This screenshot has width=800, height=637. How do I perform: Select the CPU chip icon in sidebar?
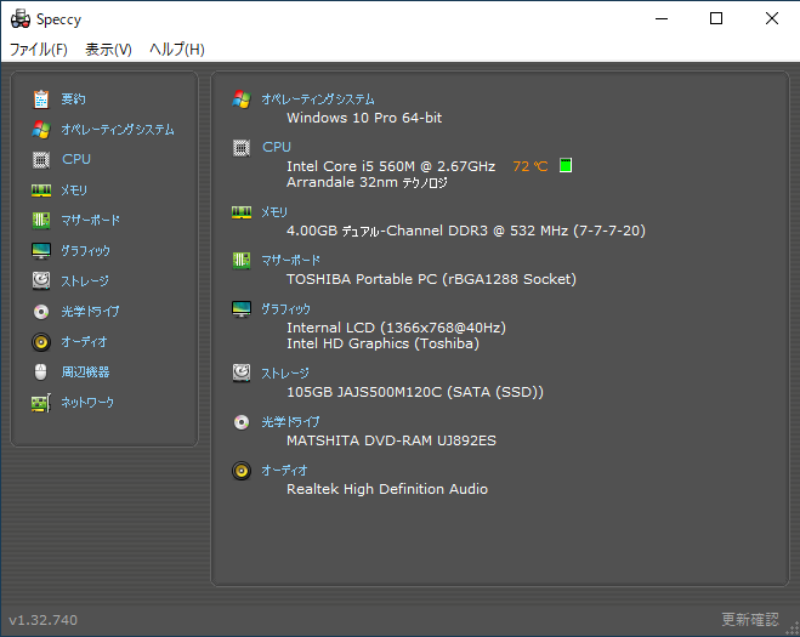(x=41, y=159)
